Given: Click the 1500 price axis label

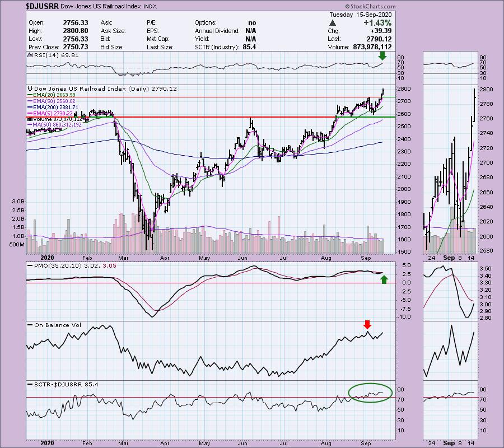Looking at the screenshot, I should (x=404, y=252).
